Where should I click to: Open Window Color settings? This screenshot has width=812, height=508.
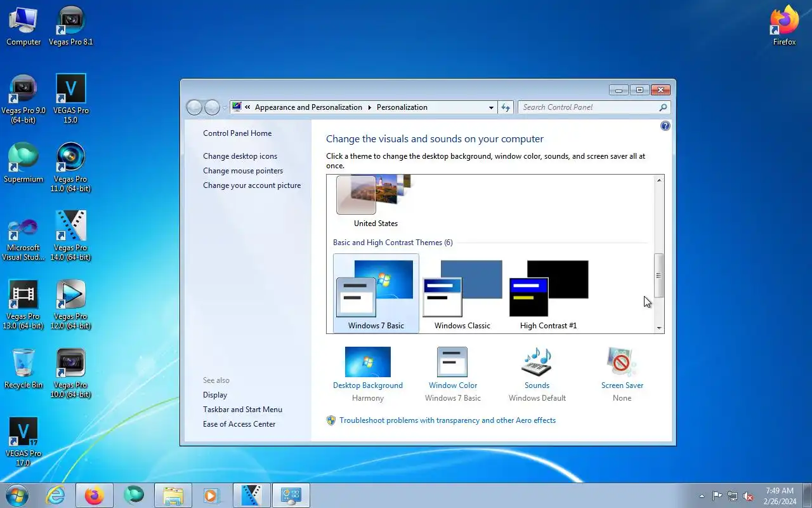452,375
